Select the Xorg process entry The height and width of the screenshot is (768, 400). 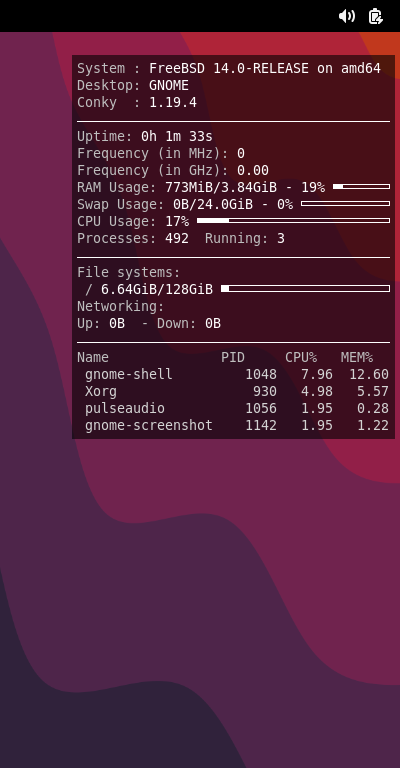[x=233, y=391]
